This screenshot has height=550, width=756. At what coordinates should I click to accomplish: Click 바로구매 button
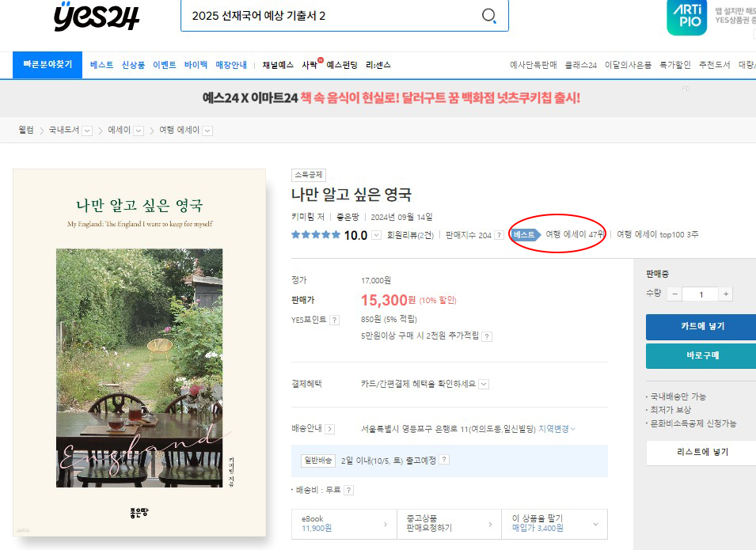coord(702,356)
